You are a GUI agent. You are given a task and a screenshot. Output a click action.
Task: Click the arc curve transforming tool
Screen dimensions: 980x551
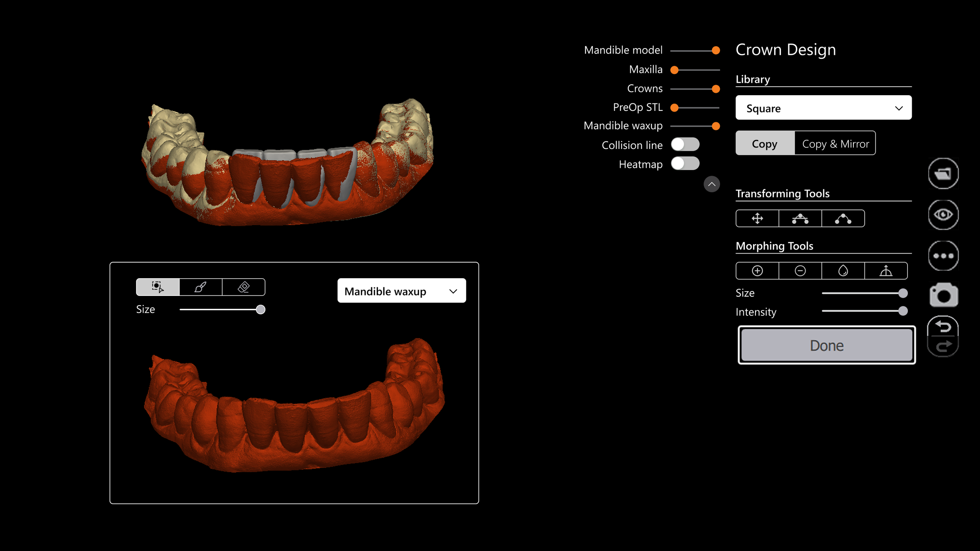pyautogui.click(x=843, y=218)
